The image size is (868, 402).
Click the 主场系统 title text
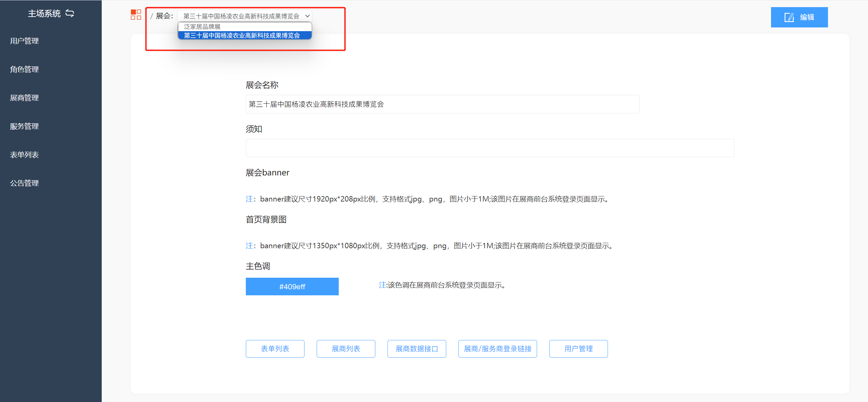[x=44, y=14]
